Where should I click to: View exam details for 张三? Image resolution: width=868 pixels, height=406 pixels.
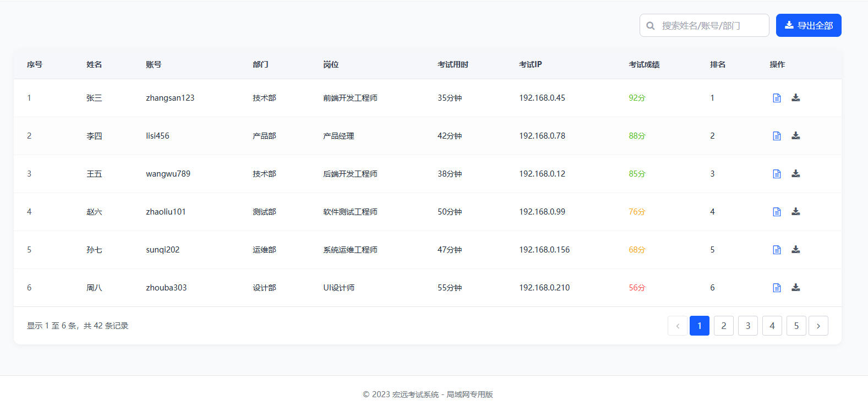777,98
